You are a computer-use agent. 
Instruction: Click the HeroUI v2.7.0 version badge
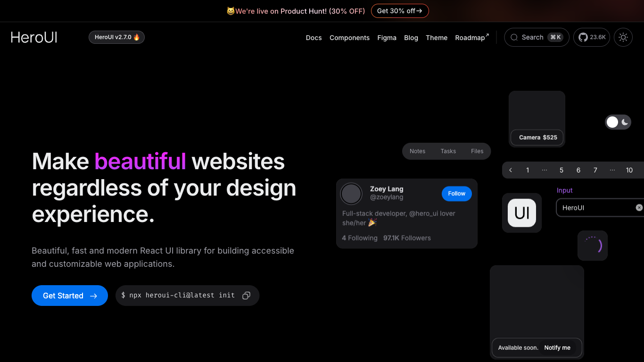tap(116, 37)
